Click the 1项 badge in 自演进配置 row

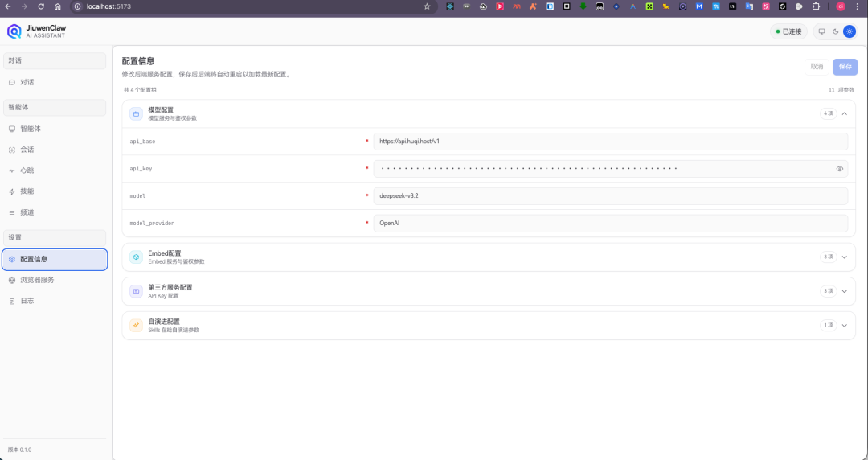point(828,326)
